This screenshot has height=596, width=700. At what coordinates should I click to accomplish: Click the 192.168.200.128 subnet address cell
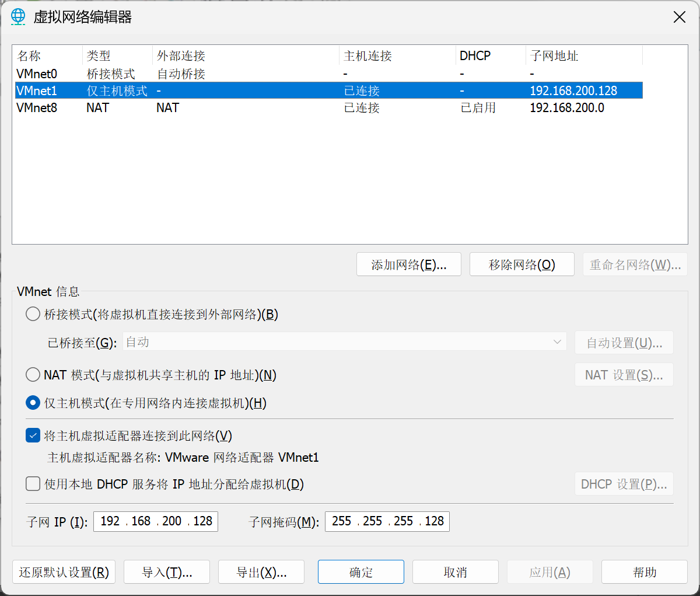[x=573, y=90]
